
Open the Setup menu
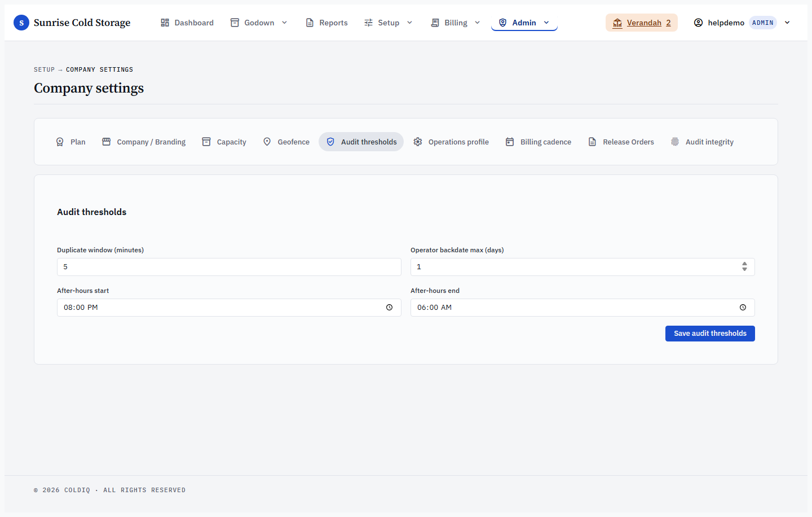coord(389,23)
